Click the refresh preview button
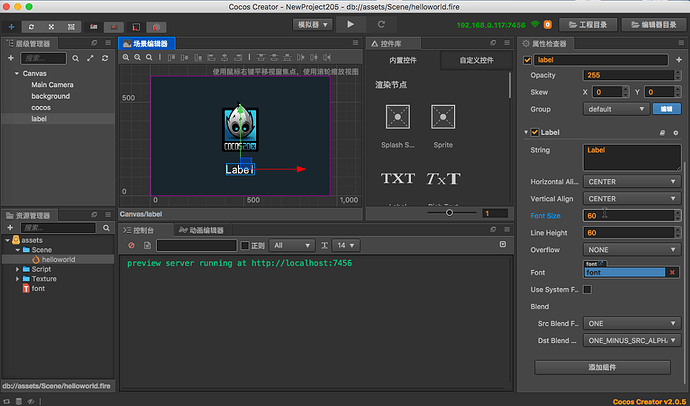 coord(379,24)
